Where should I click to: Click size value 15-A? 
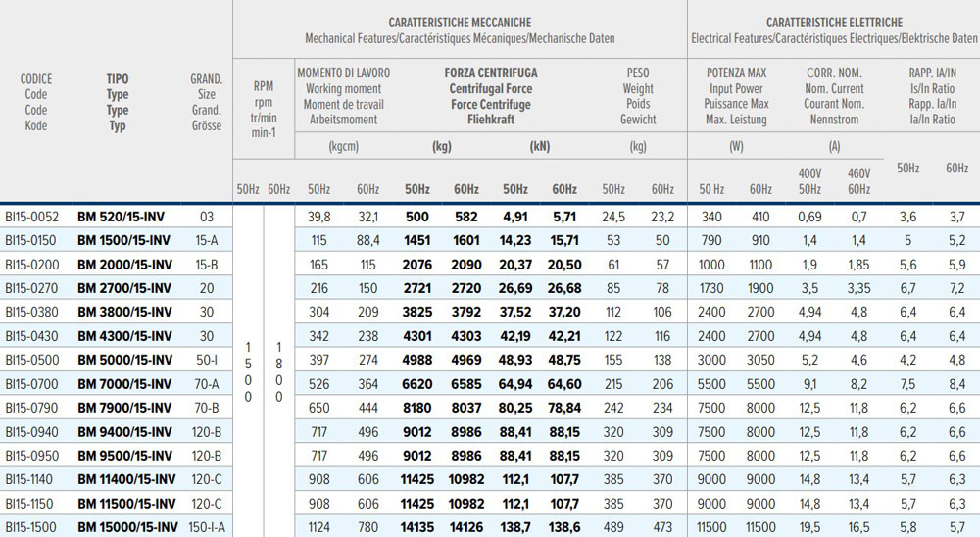206,241
